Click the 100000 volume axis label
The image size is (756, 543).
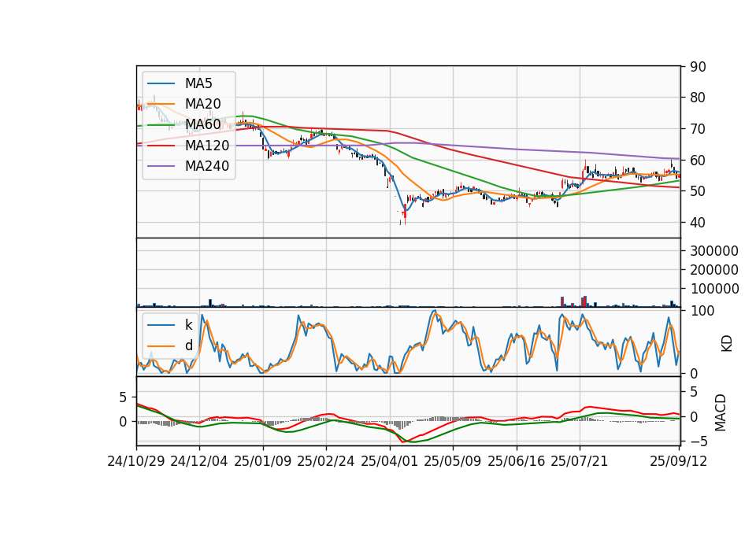714,289
